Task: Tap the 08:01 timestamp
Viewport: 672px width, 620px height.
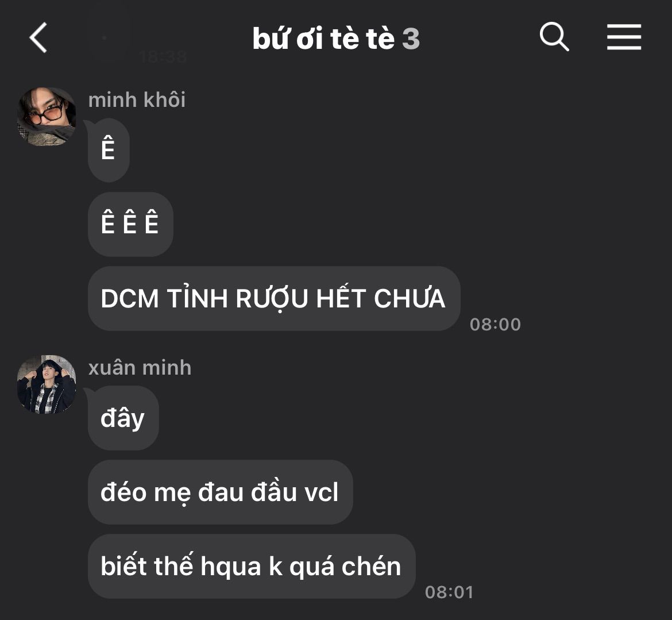Action: (449, 592)
